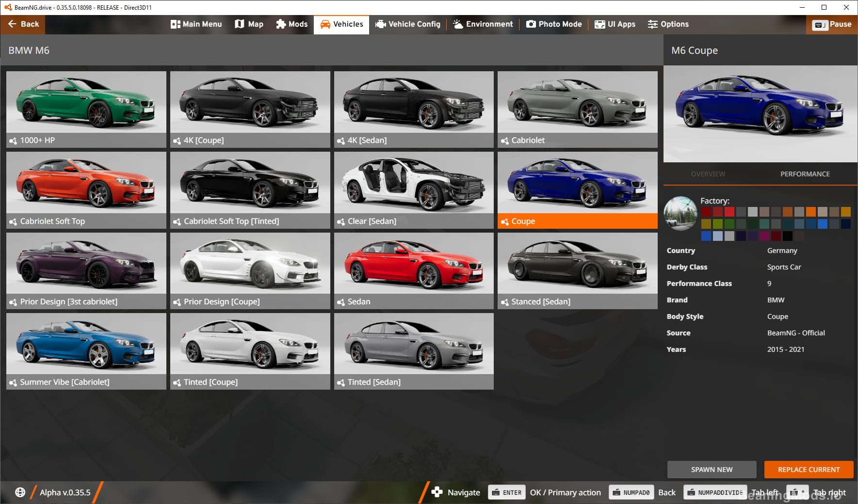
Task: Click the 'Body Style' label
Action: 685,316
